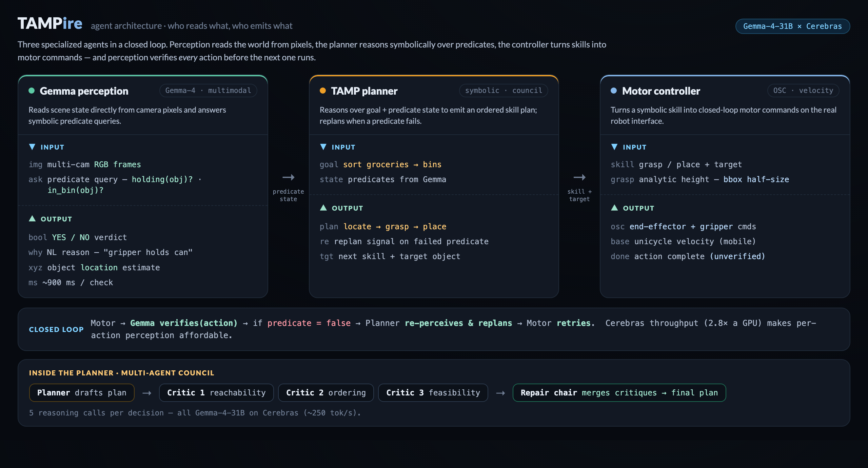Click the green dot beside Gemma perception

coord(32,91)
